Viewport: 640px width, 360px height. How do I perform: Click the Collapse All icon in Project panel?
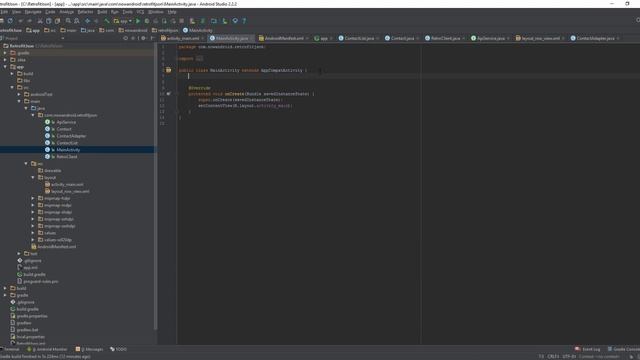(133, 38)
